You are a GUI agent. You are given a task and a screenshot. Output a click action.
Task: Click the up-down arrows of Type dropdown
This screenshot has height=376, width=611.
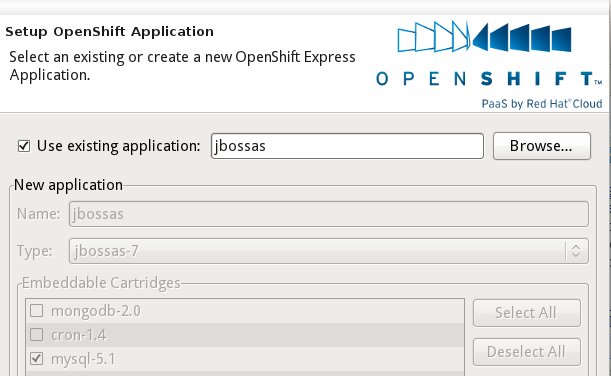point(576,251)
